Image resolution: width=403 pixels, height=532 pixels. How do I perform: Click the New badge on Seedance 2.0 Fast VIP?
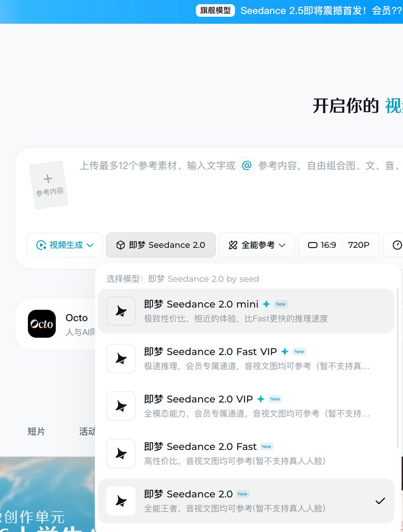click(x=299, y=352)
